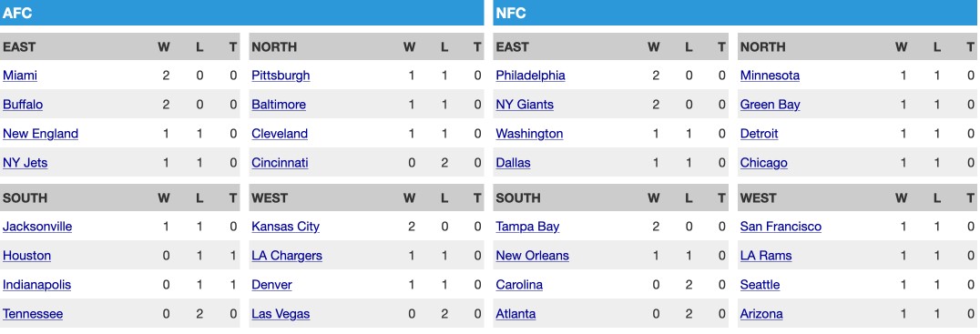The height and width of the screenshot is (334, 980).
Task: Open the Green Bay link
Action: click(x=770, y=105)
